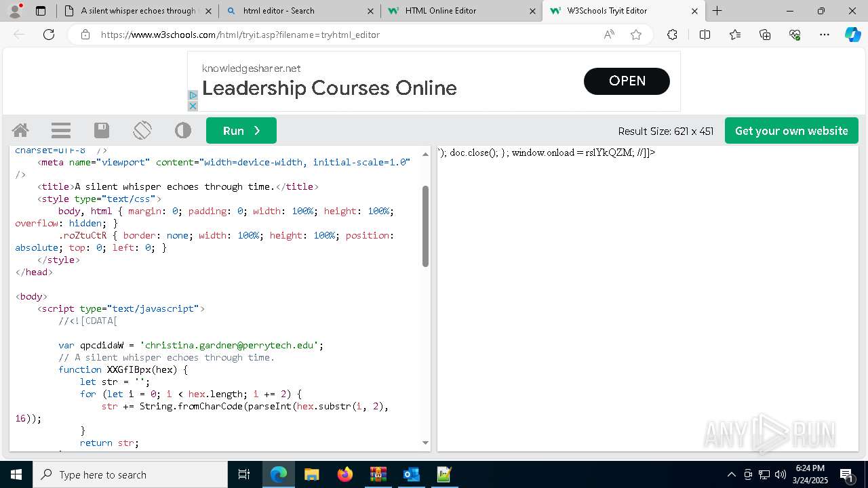Open Copilot sidebar icon

click(852, 35)
